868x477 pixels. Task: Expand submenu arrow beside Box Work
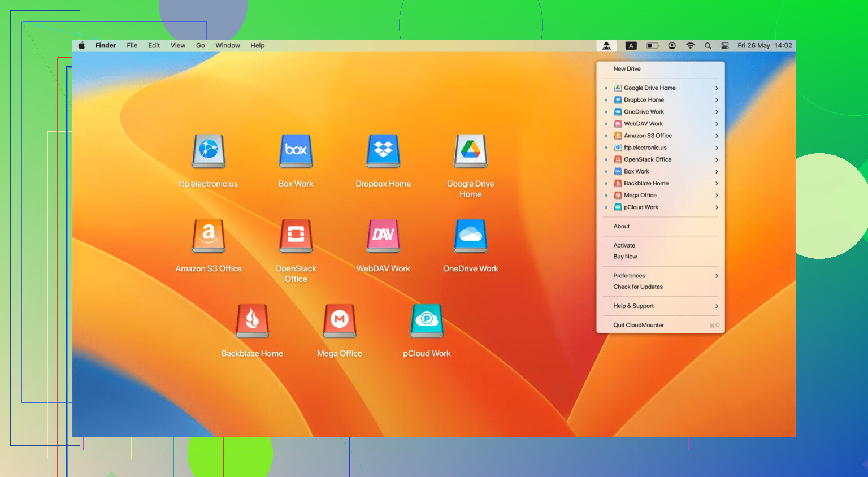pos(717,171)
